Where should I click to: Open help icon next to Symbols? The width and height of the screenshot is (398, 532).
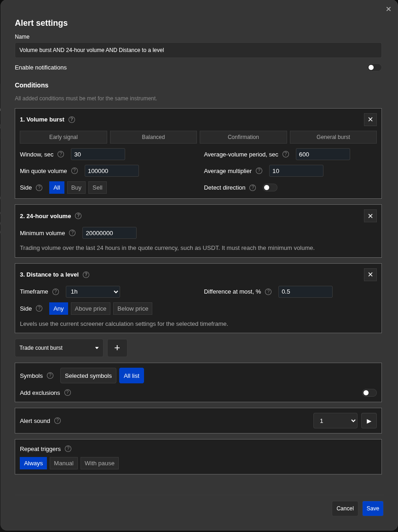click(x=50, y=375)
